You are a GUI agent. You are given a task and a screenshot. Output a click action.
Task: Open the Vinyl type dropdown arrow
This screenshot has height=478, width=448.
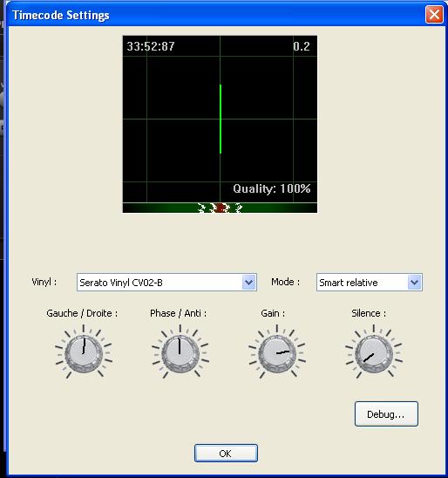click(x=248, y=283)
